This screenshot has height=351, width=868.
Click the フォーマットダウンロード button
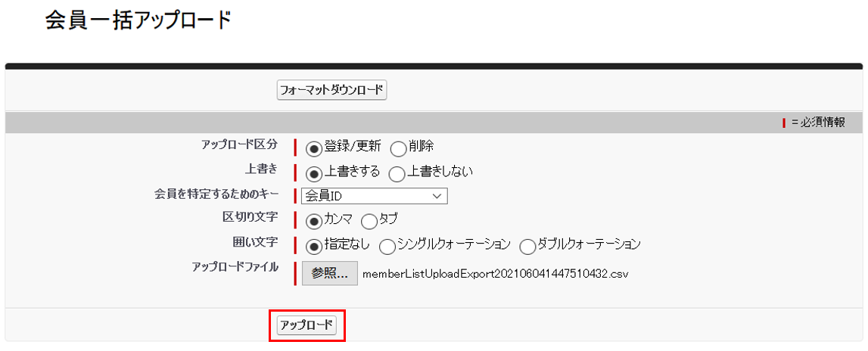(331, 91)
